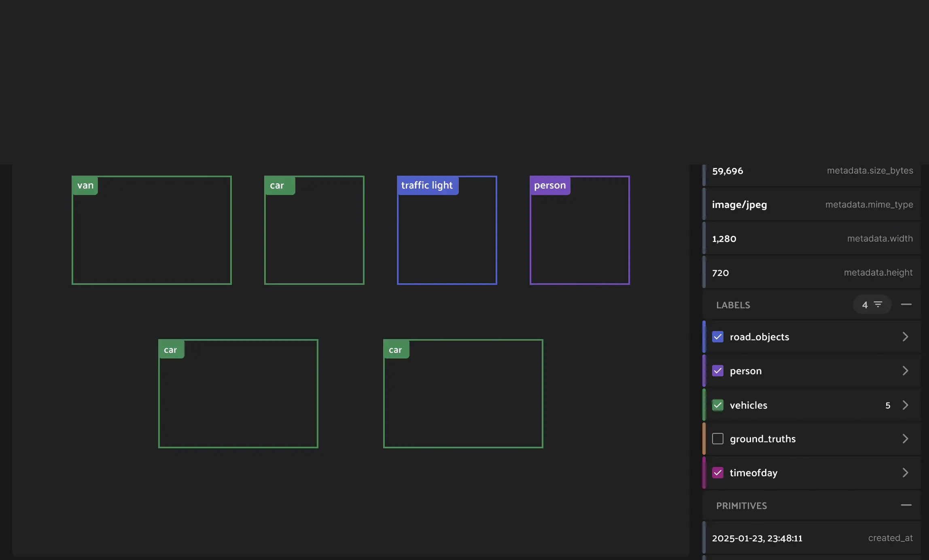The width and height of the screenshot is (929, 560).
Task: Expand the person field chevron
Action: [905, 371]
